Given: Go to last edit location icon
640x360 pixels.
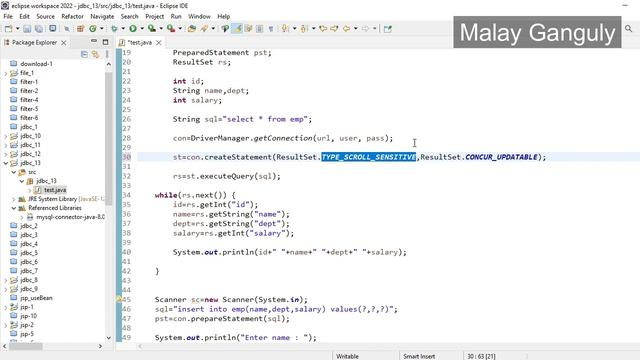Looking at the screenshot, I should click(x=323, y=29).
